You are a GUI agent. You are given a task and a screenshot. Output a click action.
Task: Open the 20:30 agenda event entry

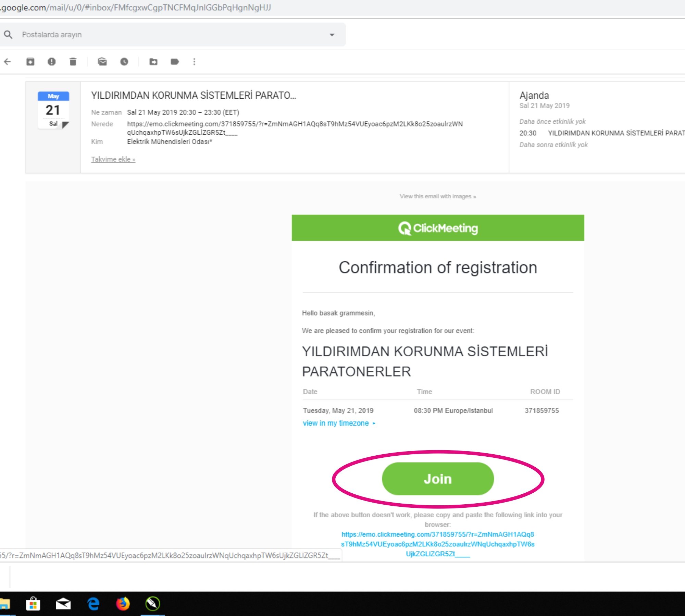602,133
